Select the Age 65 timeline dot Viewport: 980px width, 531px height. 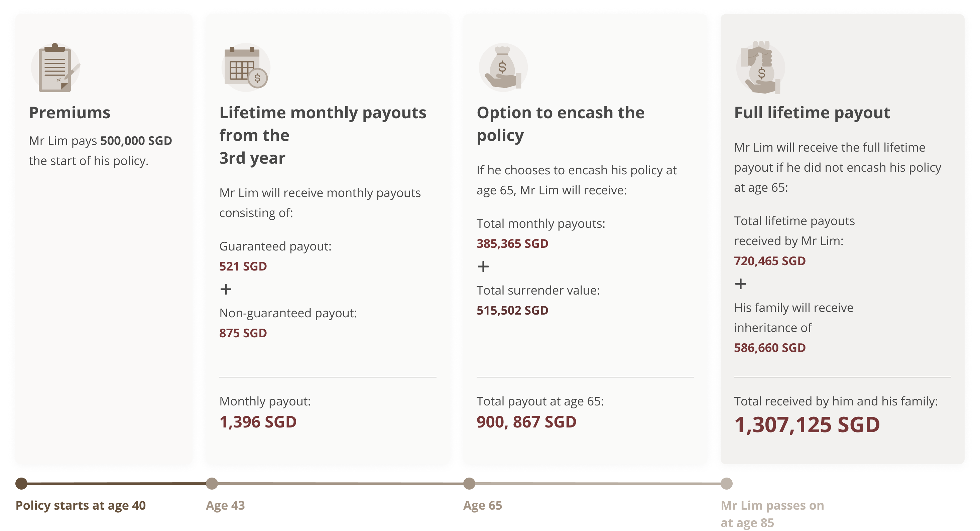(469, 484)
